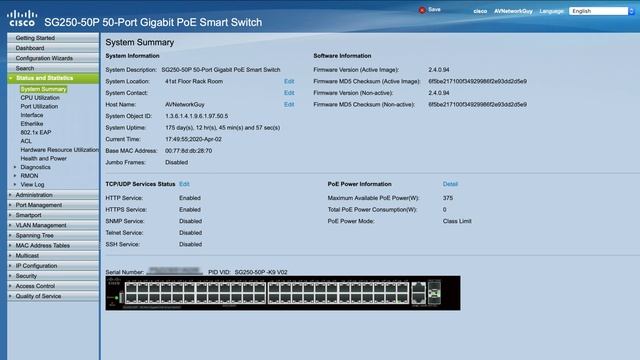Open Configuration Wizards

point(53,58)
